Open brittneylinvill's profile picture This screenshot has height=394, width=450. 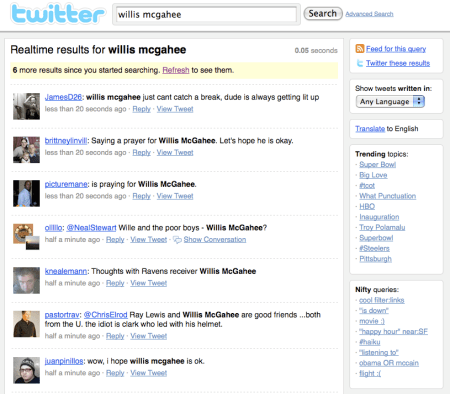click(x=26, y=150)
